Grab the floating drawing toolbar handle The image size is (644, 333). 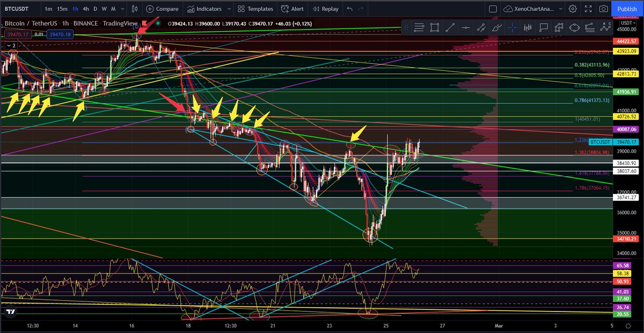406,28
